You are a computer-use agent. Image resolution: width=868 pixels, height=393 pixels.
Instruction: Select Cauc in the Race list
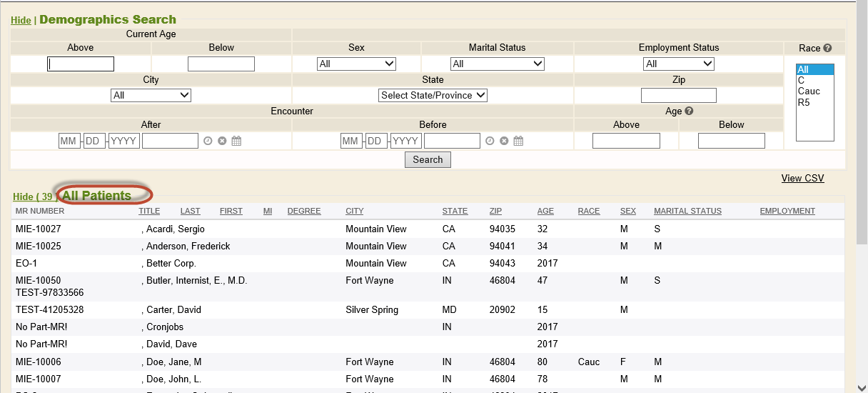(809, 91)
